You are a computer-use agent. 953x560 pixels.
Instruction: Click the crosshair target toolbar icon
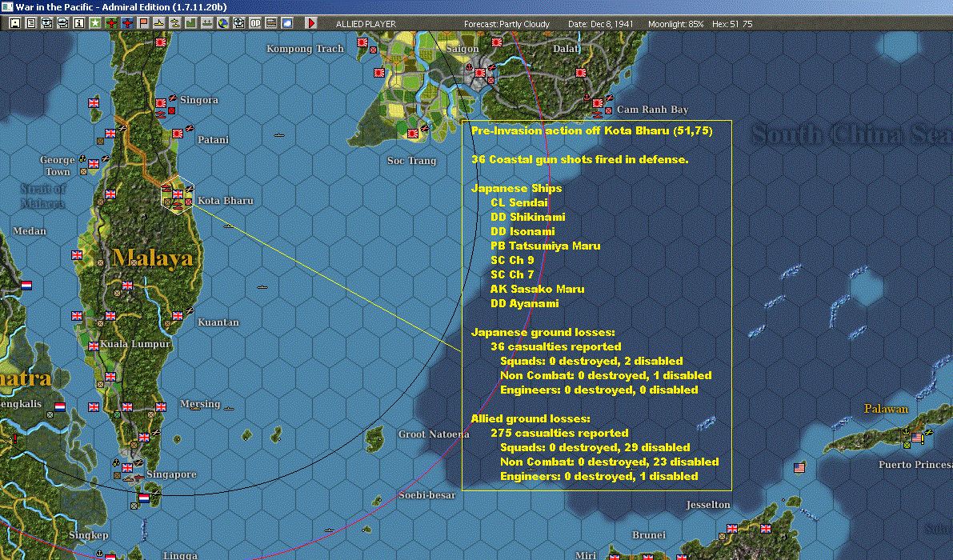click(239, 23)
